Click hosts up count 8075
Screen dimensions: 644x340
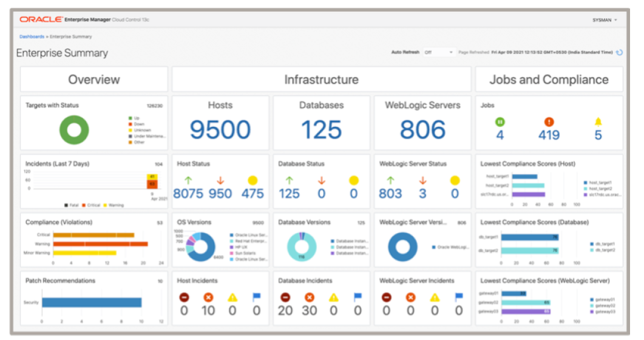point(188,194)
